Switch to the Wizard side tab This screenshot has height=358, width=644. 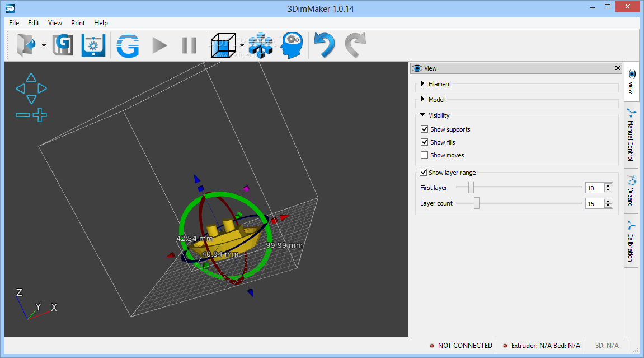(631, 190)
